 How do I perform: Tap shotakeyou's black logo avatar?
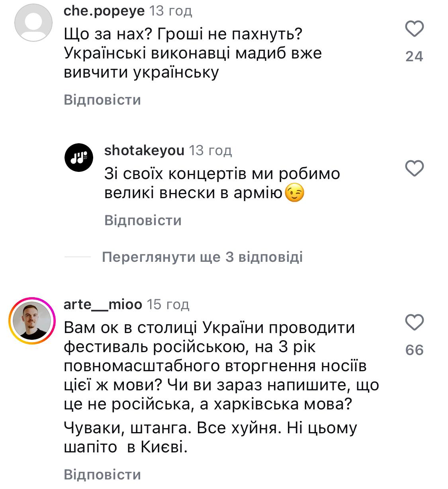79,157
